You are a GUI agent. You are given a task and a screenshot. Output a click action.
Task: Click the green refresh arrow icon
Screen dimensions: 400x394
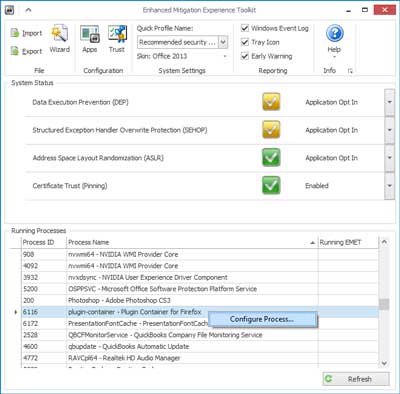click(x=329, y=379)
